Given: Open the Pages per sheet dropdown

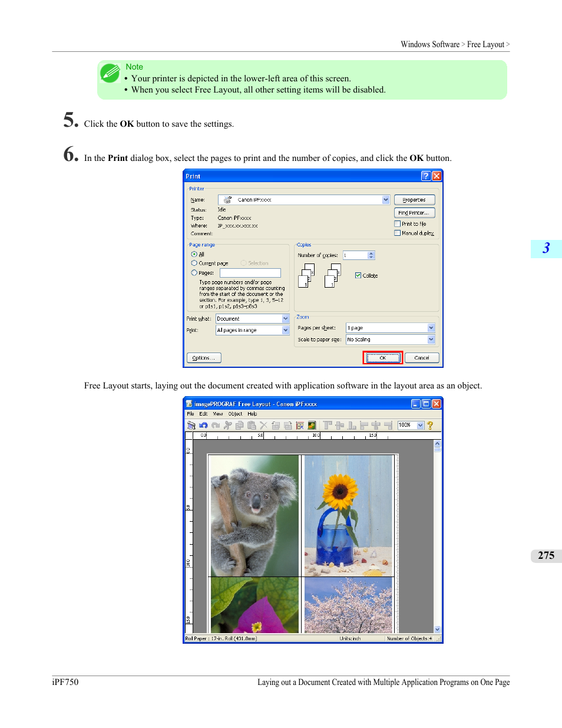Looking at the screenshot, I should pyautogui.click(x=431, y=328).
